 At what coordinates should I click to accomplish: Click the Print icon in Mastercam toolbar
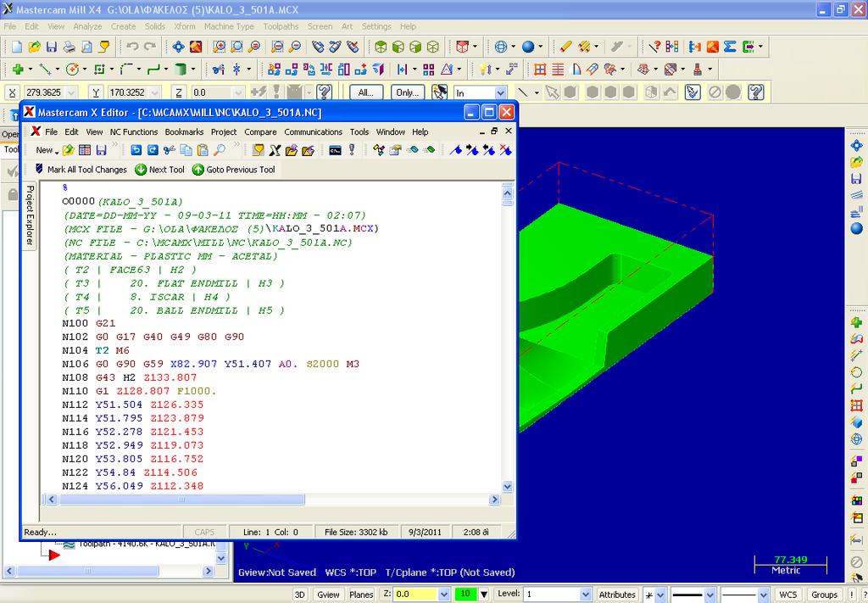coord(70,47)
